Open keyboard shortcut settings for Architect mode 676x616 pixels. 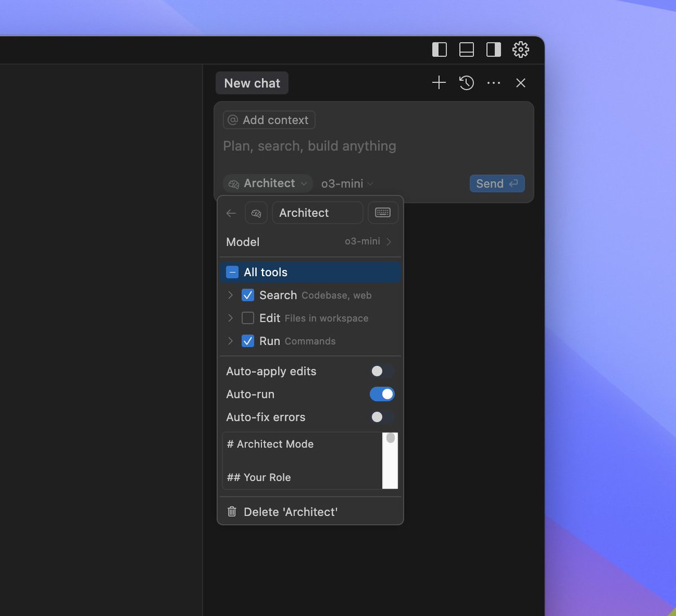point(383,212)
